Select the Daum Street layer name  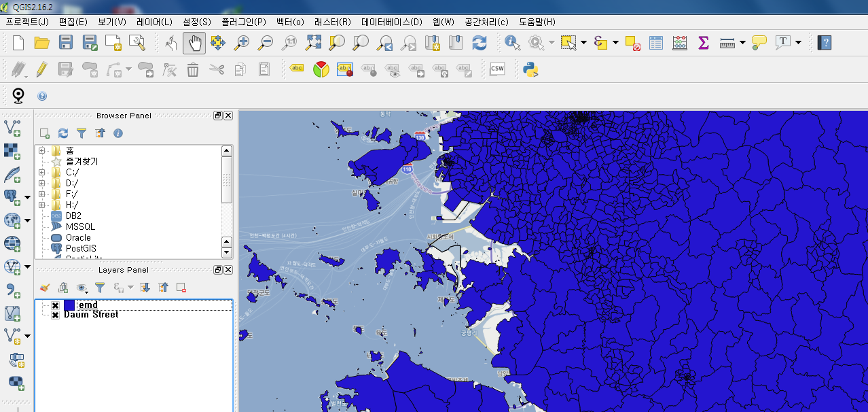click(x=91, y=315)
